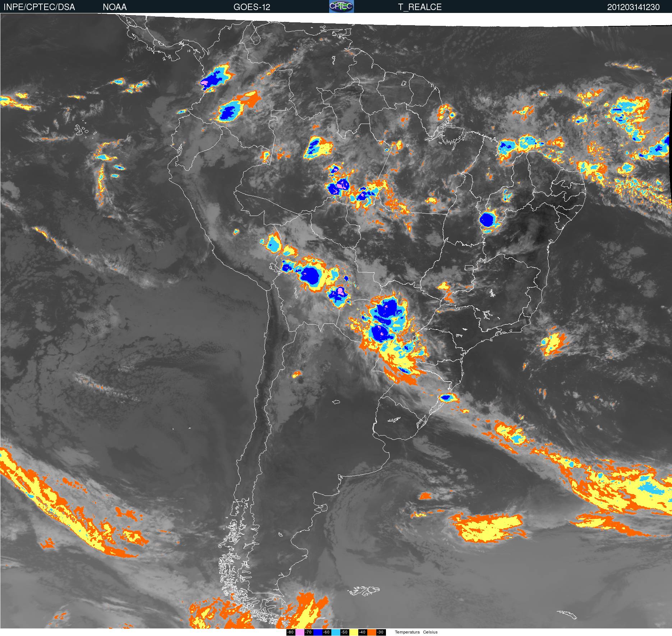
Task: Pick the dark blue legend swatch after -70
Action: click(318, 632)
